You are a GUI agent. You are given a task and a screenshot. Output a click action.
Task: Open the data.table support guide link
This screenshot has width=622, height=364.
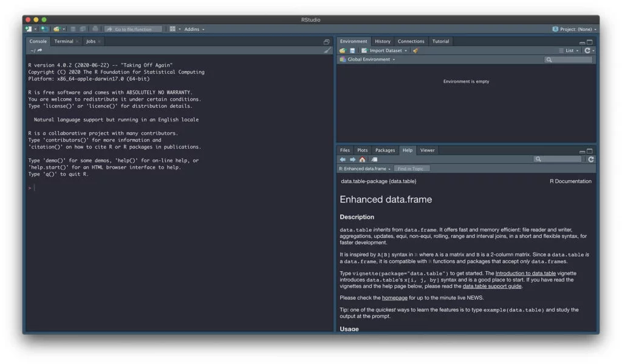click(492, 286)
